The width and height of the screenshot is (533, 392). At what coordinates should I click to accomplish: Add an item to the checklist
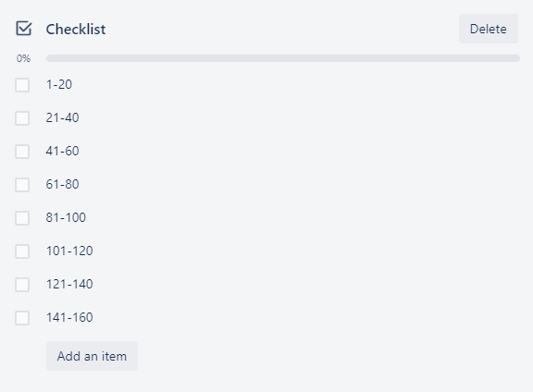coord(92,356)
